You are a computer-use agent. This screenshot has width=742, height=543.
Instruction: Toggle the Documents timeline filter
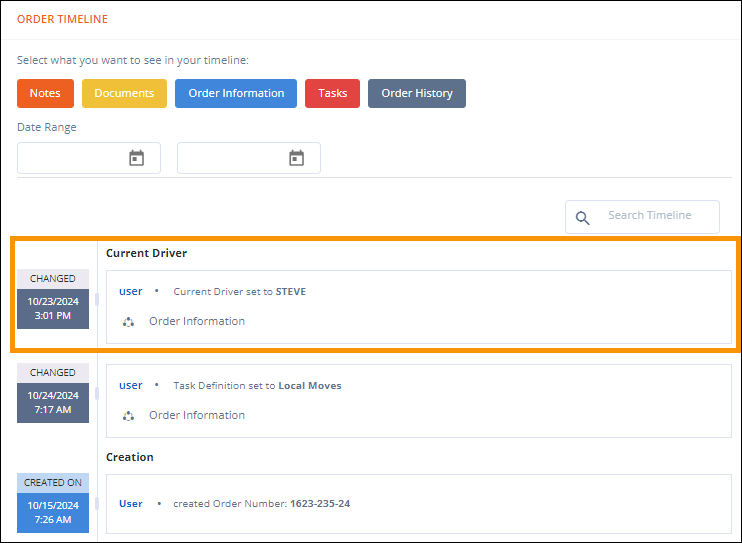tap(124, 93)
